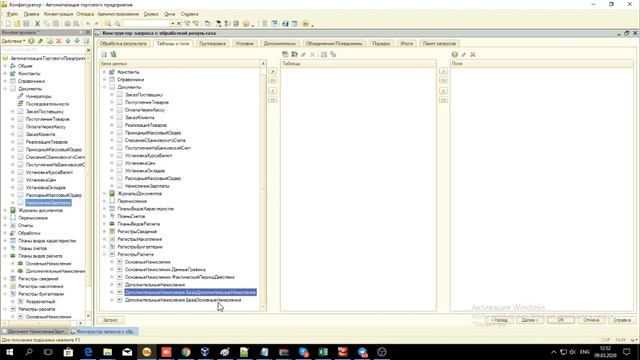This screenshot has width=640, height=360.
Task: Click the remove-all-tables double left arrow button
Action: click(x=273, y=100)
